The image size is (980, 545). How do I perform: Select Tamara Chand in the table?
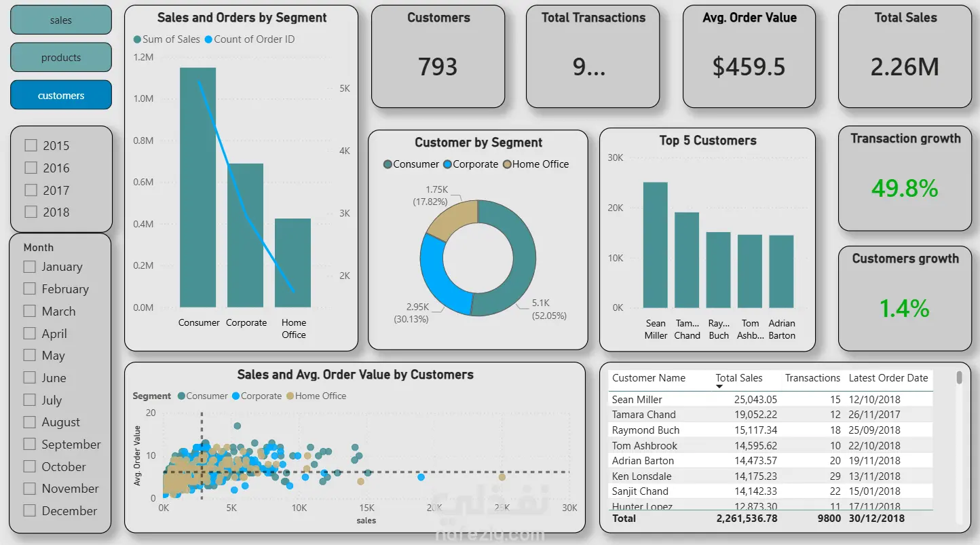(x=643, y=415)
